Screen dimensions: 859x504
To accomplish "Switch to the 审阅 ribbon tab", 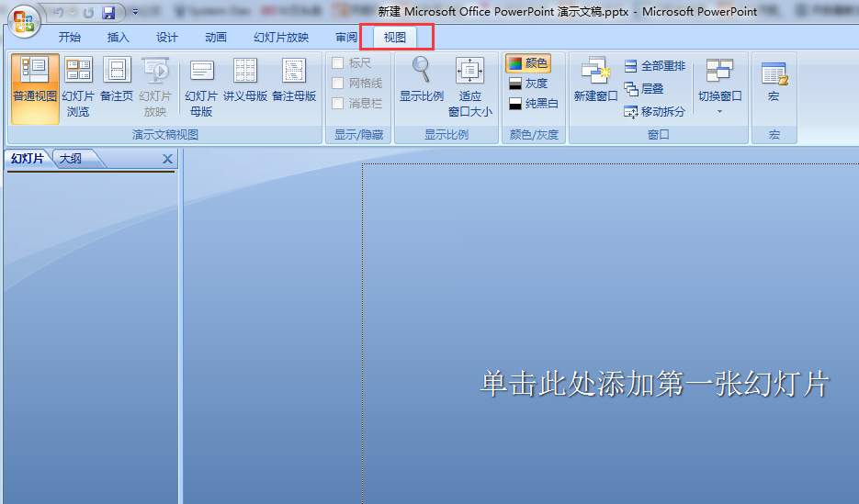I will click(346, 38).
